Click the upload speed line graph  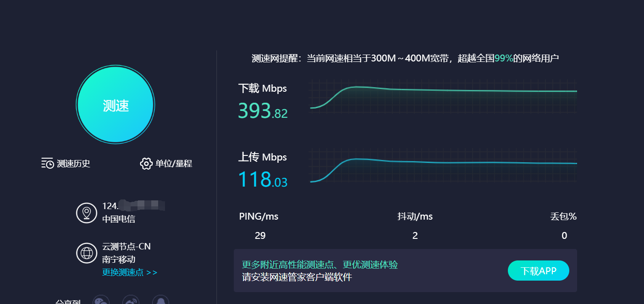pos(443,165)
